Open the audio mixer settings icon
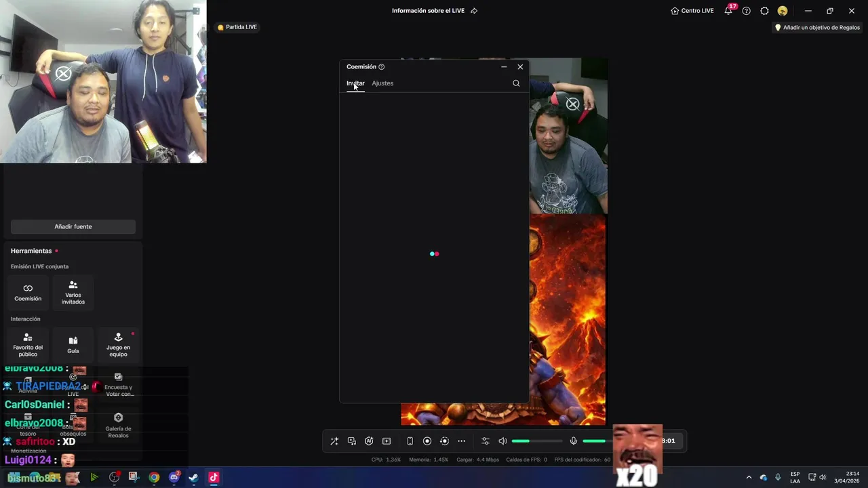The height and width of the screenshot is (488, 868). pos(485,441)
